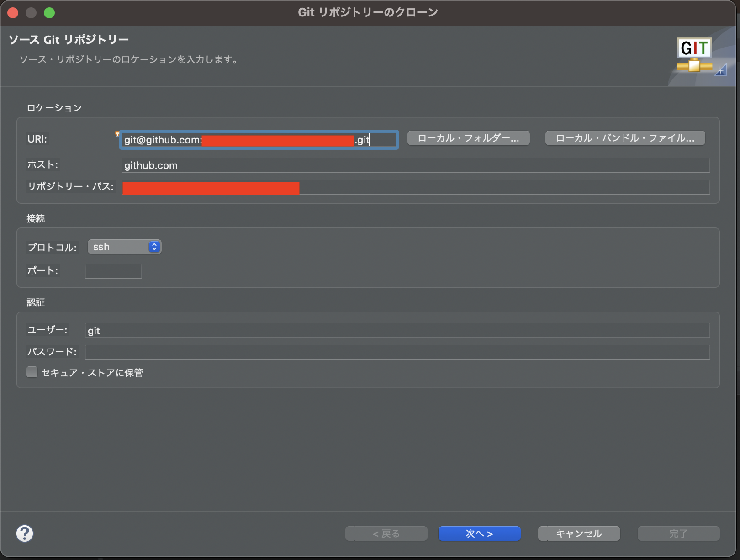The width and height of the screenshot is (740, 560).
Task: Click the disabled 戻る button
Action: pos(386,533)
